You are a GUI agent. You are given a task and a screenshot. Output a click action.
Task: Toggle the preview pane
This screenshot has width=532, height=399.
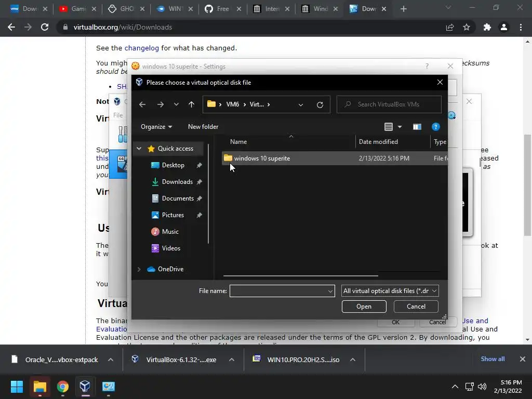417,127
